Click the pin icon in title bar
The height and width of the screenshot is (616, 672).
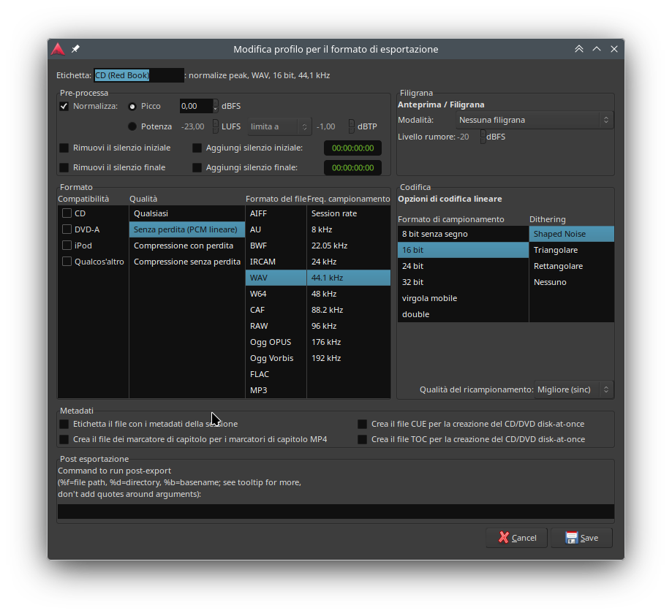click(x=75, y=49)
